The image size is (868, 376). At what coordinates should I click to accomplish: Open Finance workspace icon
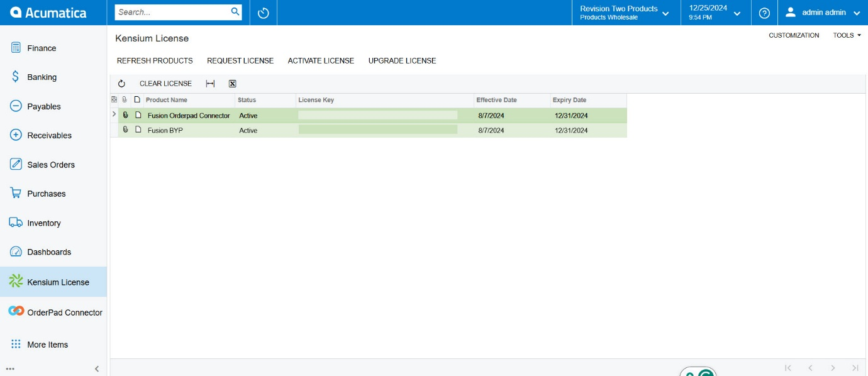tap(16, 48)
